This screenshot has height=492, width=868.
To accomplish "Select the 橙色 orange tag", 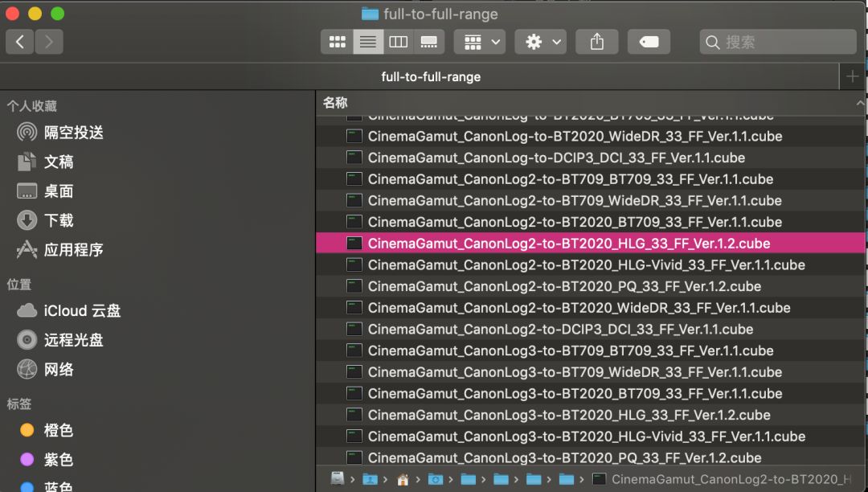I will [x=58, y=431].
